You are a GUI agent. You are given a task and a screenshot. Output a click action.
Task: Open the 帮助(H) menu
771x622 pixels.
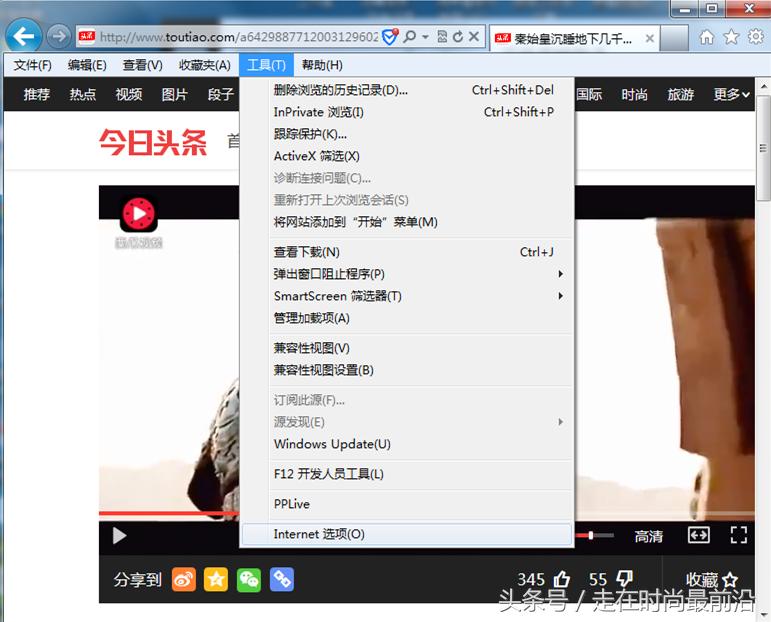click(x=322, y=65)
